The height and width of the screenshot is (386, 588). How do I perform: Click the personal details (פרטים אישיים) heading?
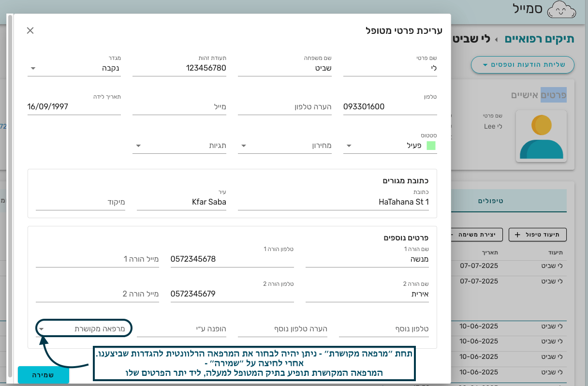pyautogui.click(x=539, y=95)
